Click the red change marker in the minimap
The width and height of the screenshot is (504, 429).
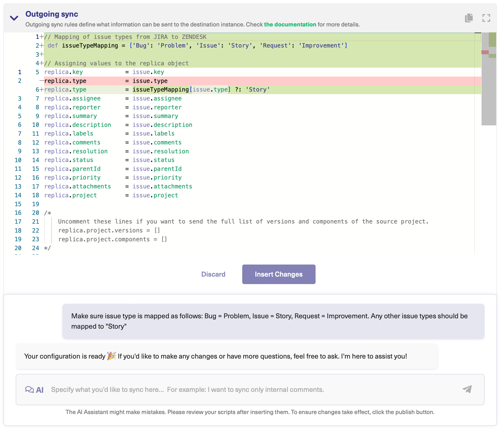point(485,53)
